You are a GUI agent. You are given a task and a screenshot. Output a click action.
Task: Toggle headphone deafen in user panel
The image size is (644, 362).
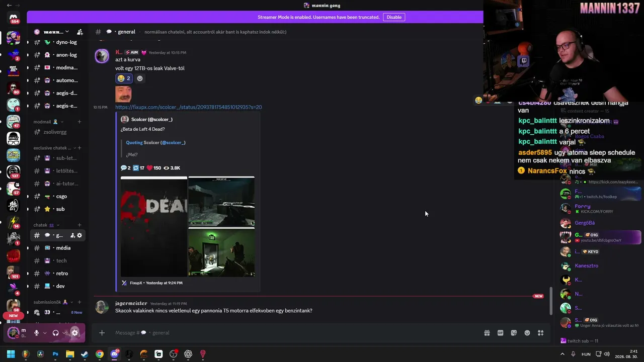coord(55,333)
